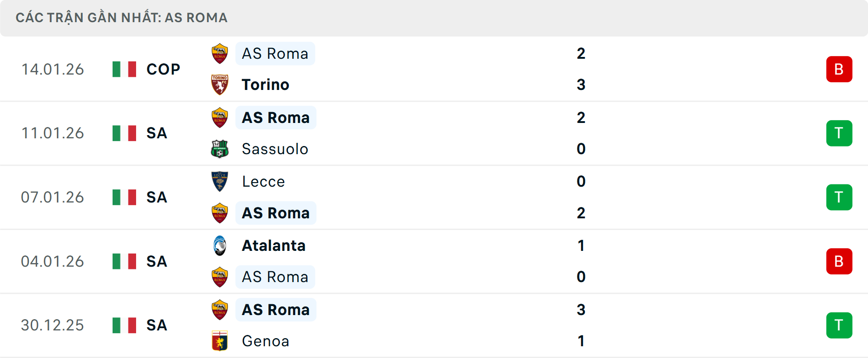Click the Italian flag beside COP

[124, 69]
